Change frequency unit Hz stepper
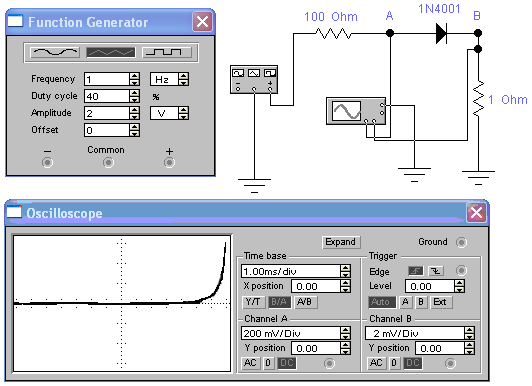This screenshot has height=386, width=532. click(184, 79)
